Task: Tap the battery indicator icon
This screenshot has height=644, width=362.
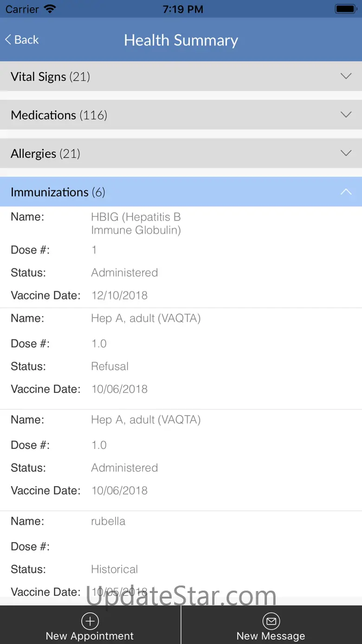Action: point(345,9)
